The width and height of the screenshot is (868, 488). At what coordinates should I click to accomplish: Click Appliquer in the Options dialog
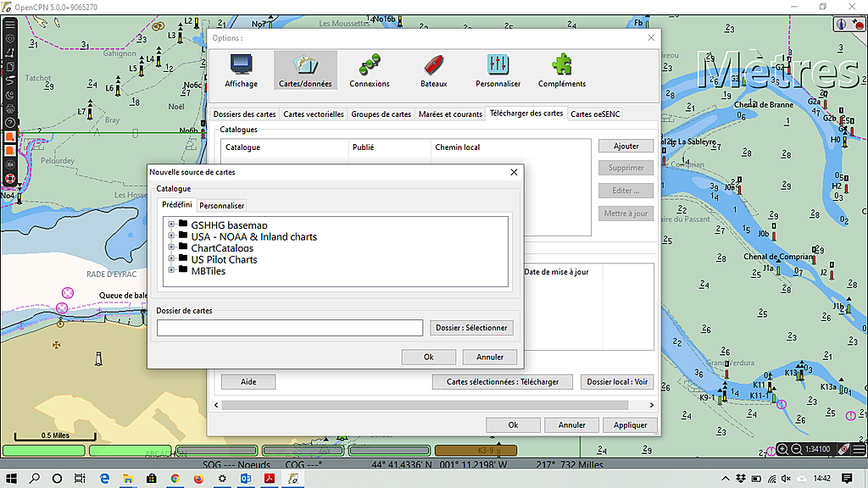[x=630, y=425]
